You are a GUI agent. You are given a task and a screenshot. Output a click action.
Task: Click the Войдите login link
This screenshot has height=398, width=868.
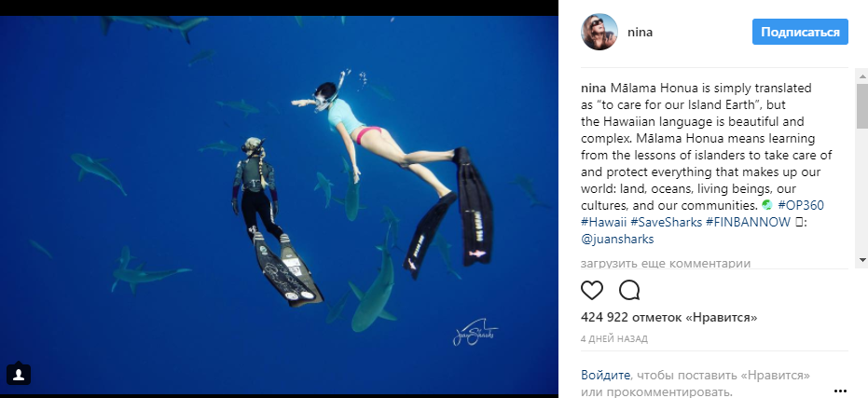(605, 375)
